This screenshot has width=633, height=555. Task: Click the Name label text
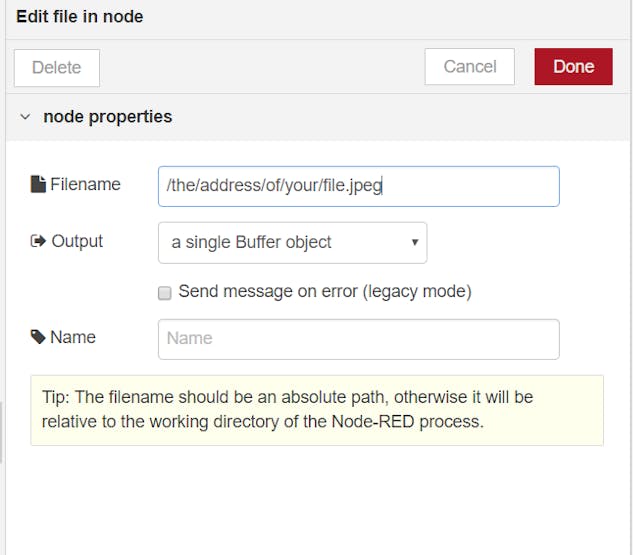pyautogui.click(x=73, y=337)
